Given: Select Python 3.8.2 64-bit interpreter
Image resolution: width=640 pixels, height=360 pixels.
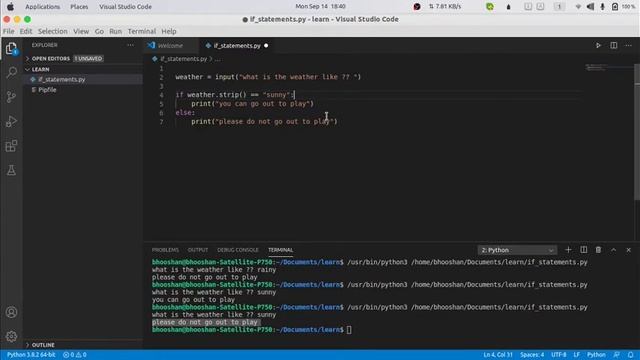Looking at the screenshot, I should [x=31, y=355].
